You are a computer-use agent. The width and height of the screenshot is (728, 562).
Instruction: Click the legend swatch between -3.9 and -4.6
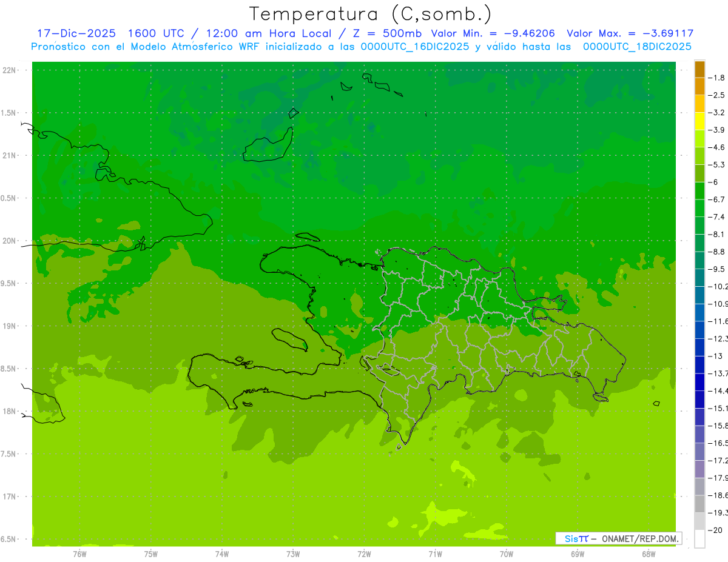(699, 139)
